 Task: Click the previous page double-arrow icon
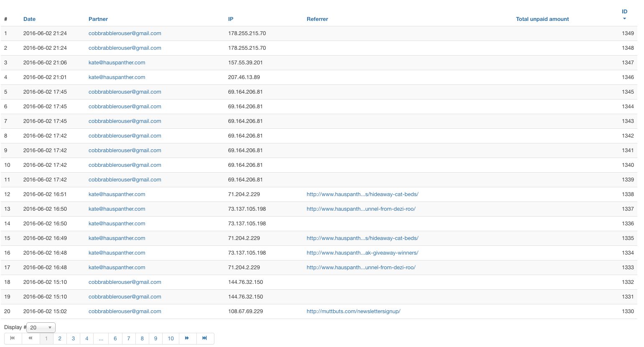point(31,338)
